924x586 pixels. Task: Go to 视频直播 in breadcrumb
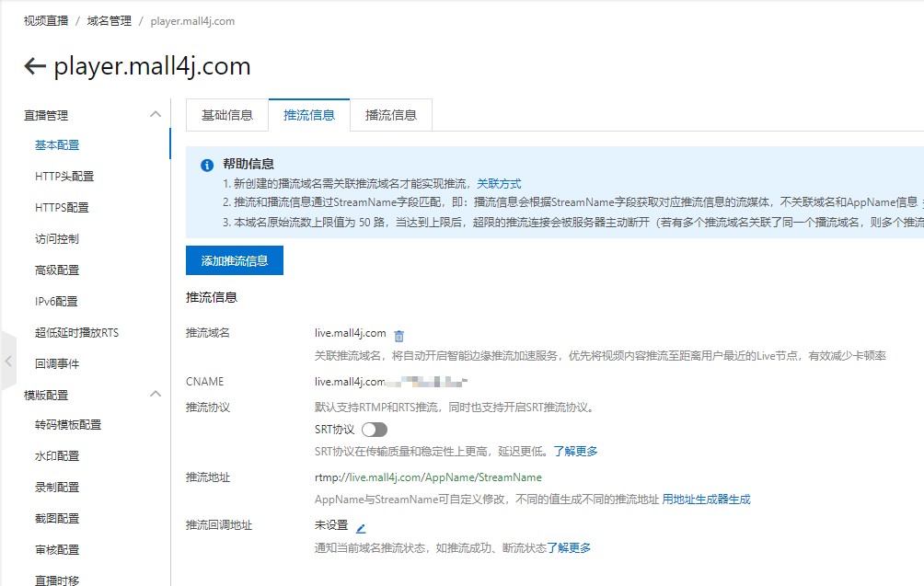[x=46, y=20]
